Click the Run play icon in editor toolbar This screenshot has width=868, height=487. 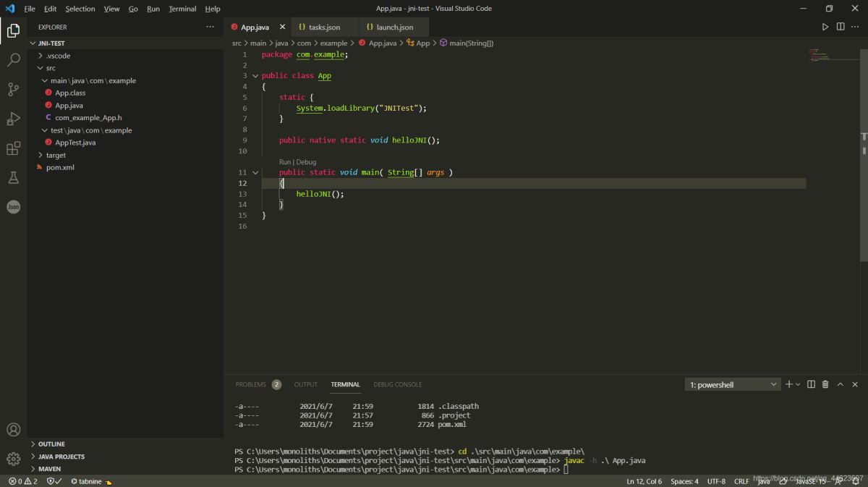825,27
